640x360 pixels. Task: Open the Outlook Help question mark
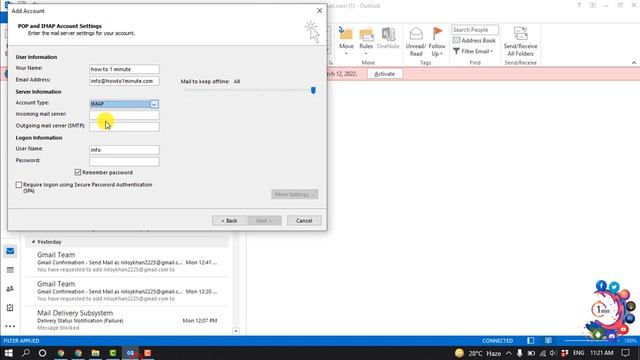(579, 5)
